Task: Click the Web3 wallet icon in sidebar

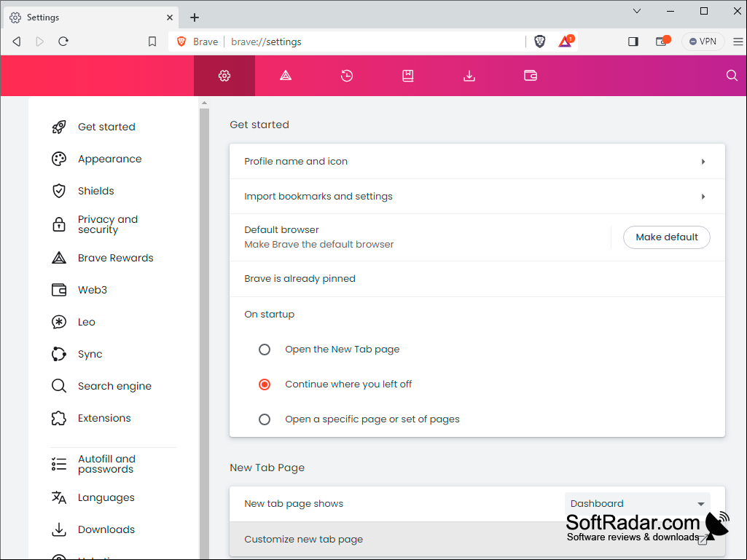Action: [59, 290]
